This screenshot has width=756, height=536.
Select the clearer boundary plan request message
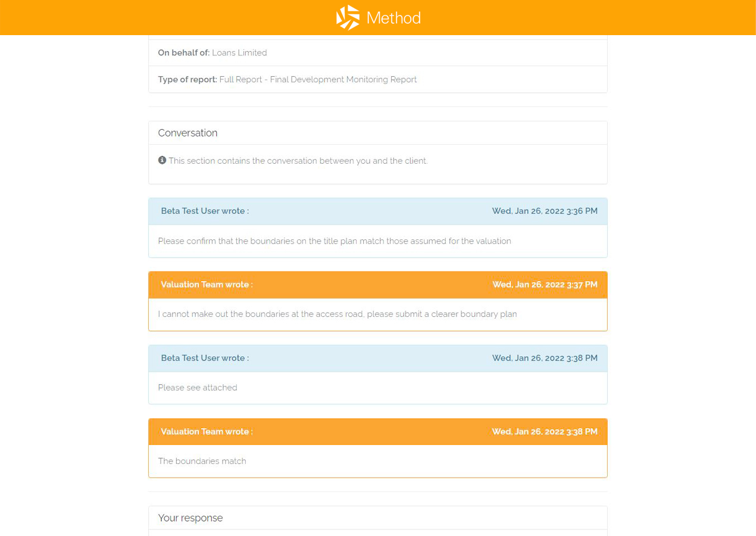(x=338, y=314)
